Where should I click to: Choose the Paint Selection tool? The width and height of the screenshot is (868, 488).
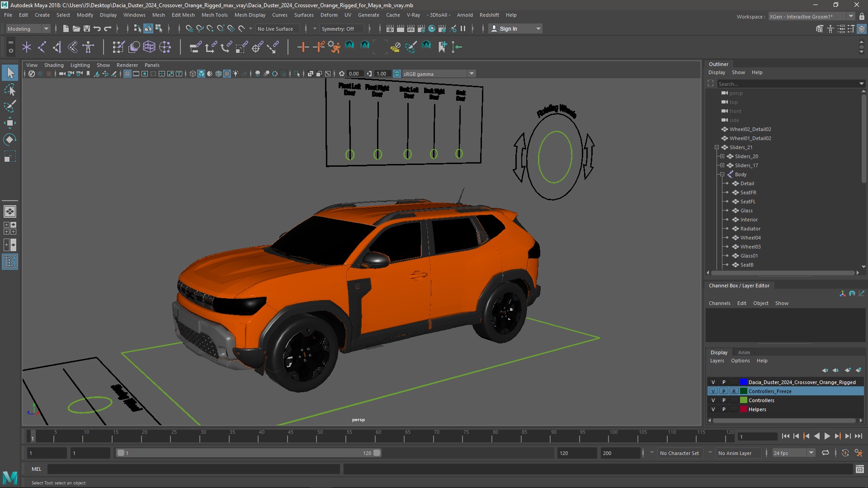[10, 107]
